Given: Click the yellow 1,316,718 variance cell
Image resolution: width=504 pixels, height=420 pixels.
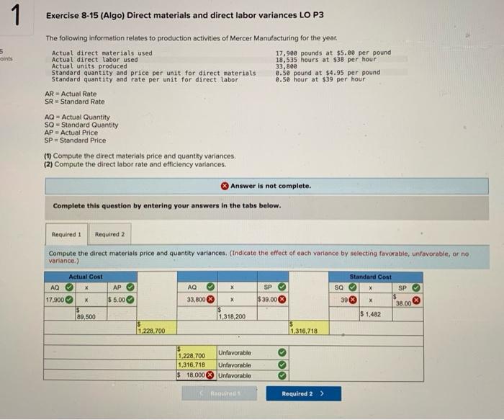Looking at the screenshot, I should pyautogui.click(x=309, y=328).
